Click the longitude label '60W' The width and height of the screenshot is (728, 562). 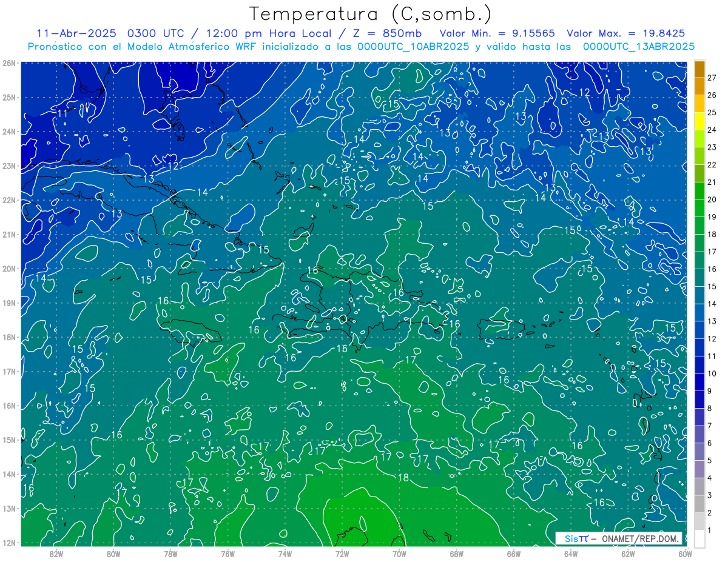point(684,554)
